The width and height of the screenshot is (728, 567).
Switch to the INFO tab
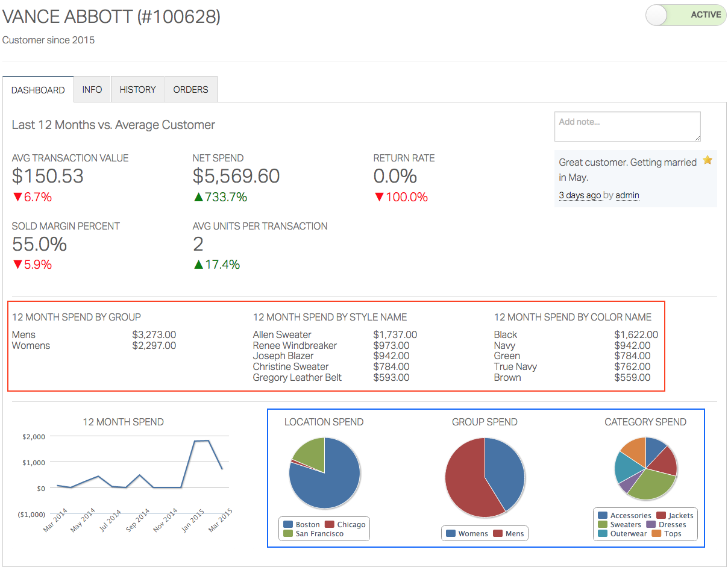click(x=92, y=89)
